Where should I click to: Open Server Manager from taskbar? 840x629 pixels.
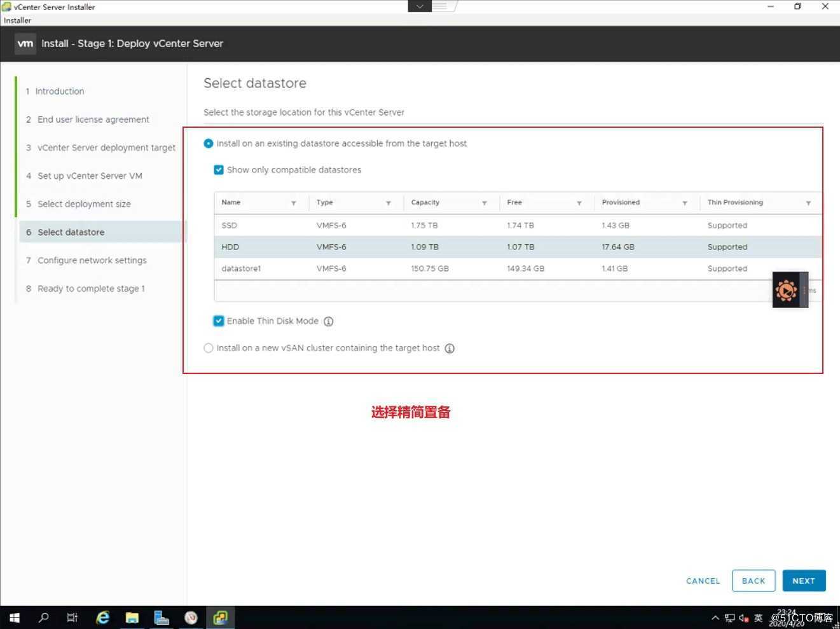point(162,618)
